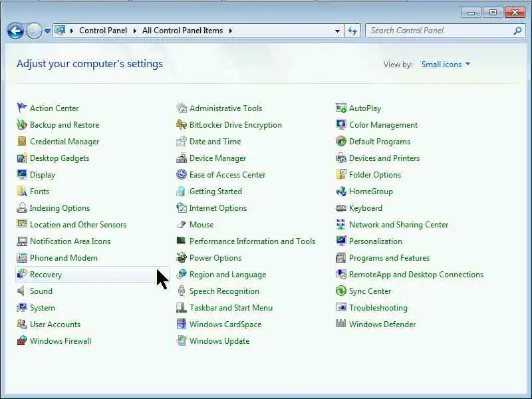Click the Desktop Gadgets icon
Image resolution: width=532 pixels, height=399 pixels.
coord(22,158)
